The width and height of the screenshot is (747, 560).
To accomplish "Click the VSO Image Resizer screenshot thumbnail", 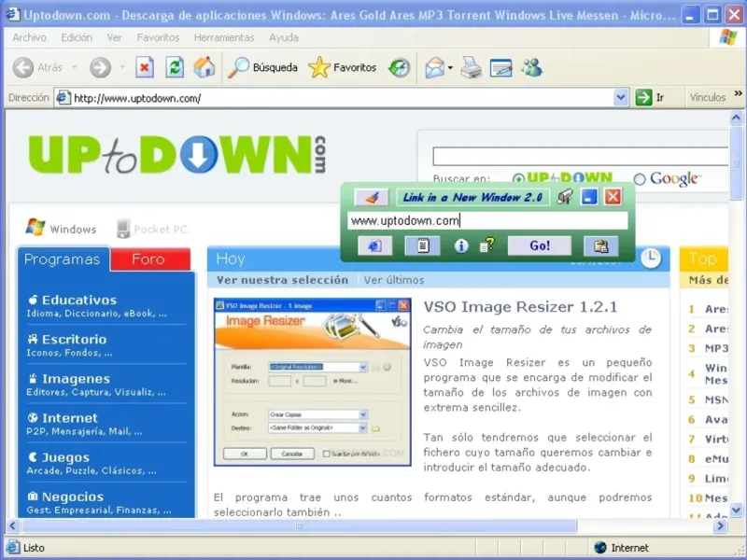I will click(x=313, y=382).
